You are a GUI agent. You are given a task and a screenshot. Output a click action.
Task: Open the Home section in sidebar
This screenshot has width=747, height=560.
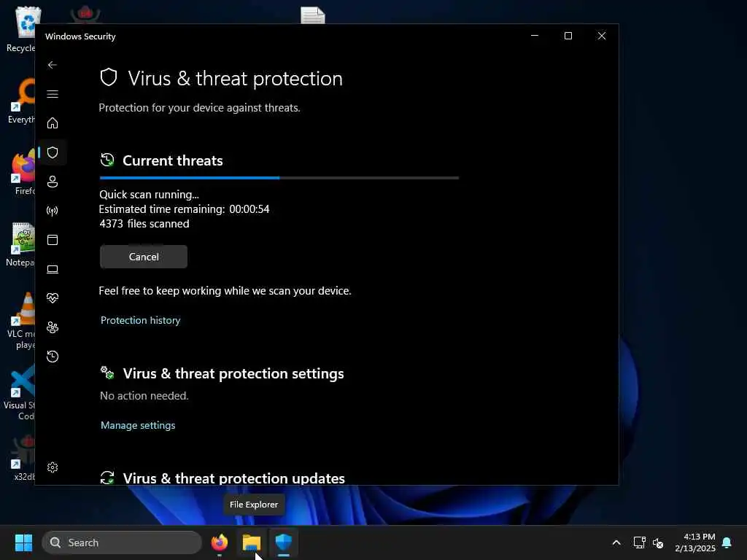pos(53,122)
